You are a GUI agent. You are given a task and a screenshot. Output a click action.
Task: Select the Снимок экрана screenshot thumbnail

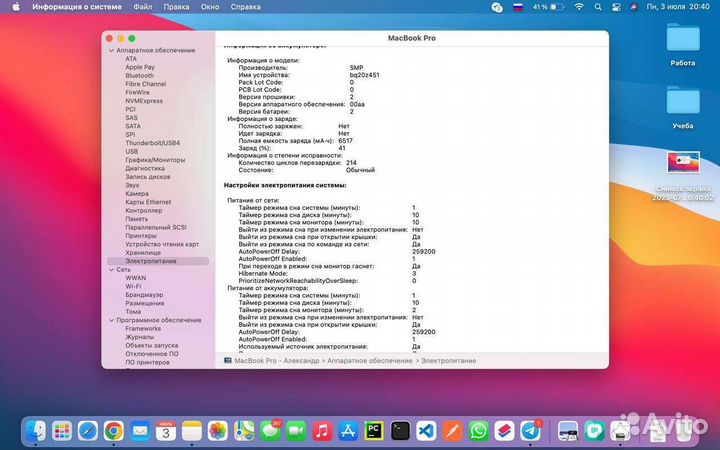coord(683,163)
